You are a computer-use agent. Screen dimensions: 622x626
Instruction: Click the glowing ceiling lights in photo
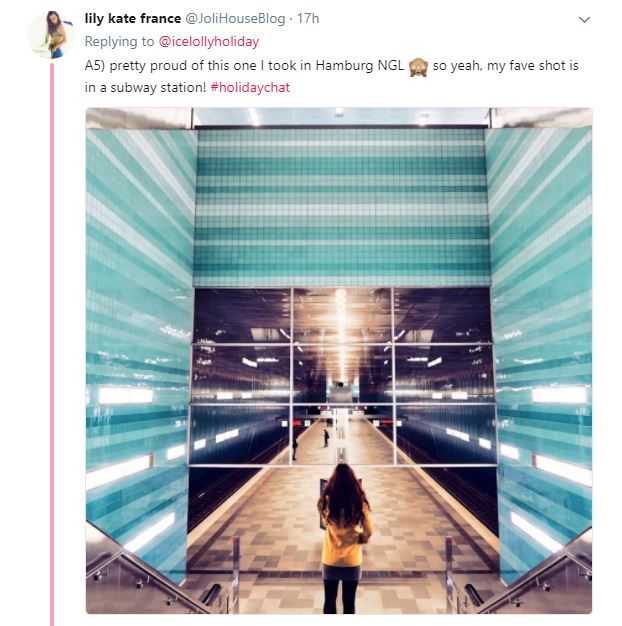click(341, 331)
